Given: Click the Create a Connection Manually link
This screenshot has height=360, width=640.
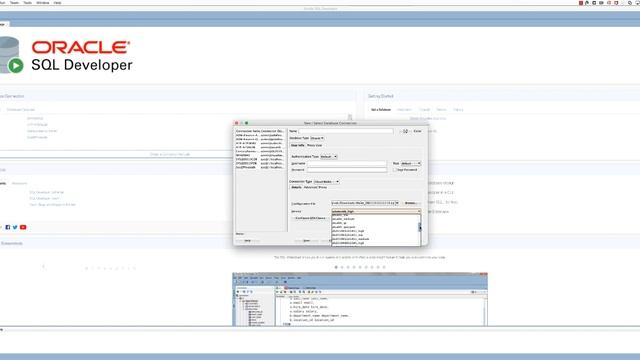Looking at the screenshot, I should 170,154.
